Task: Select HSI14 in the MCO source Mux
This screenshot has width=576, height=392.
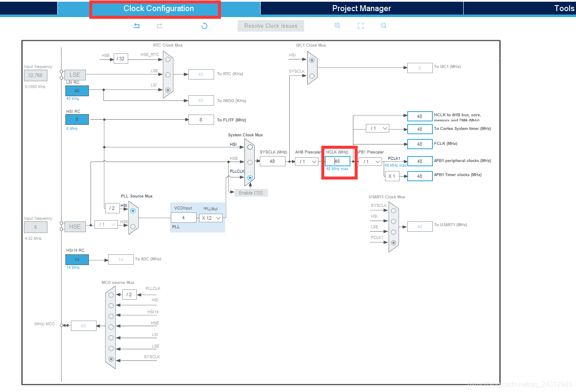Action: point(111,316)
